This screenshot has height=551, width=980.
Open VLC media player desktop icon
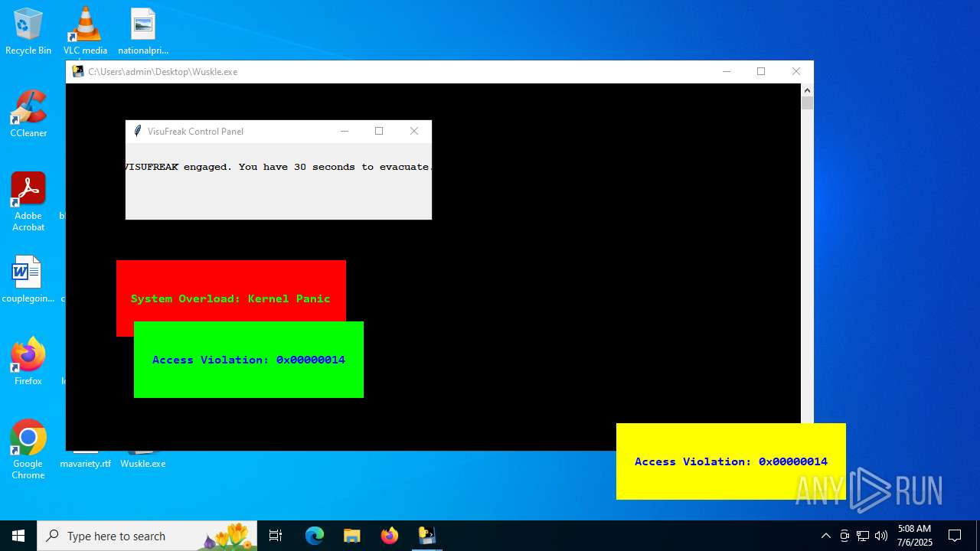(85, 31)
